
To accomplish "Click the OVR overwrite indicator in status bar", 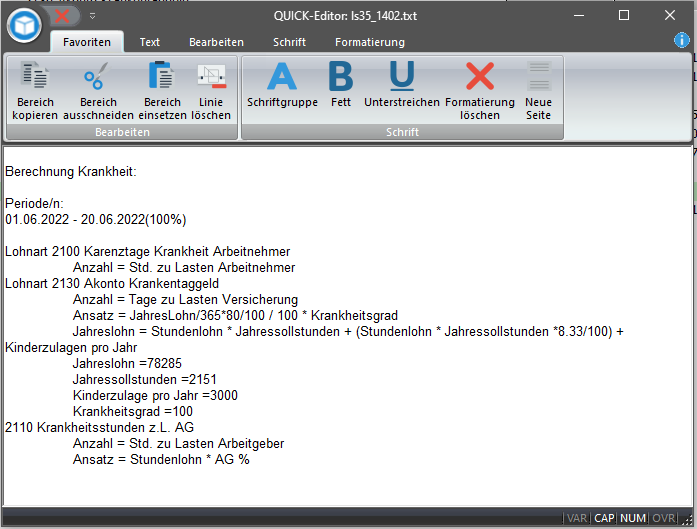I will [664, 518].
